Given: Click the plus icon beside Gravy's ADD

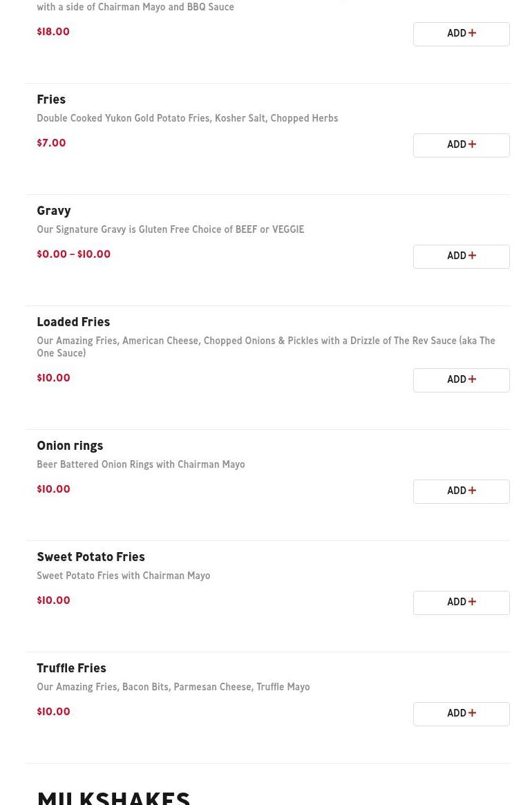Looking at the screenshot, I should tap(472, 256).
